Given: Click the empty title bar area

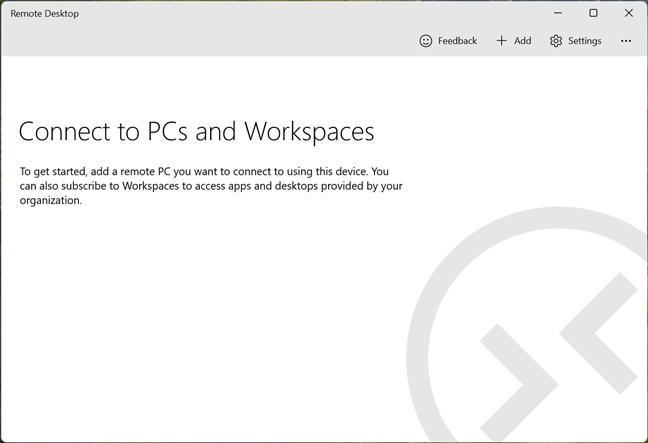Looking at the screenshot, I should coord(300,14).
